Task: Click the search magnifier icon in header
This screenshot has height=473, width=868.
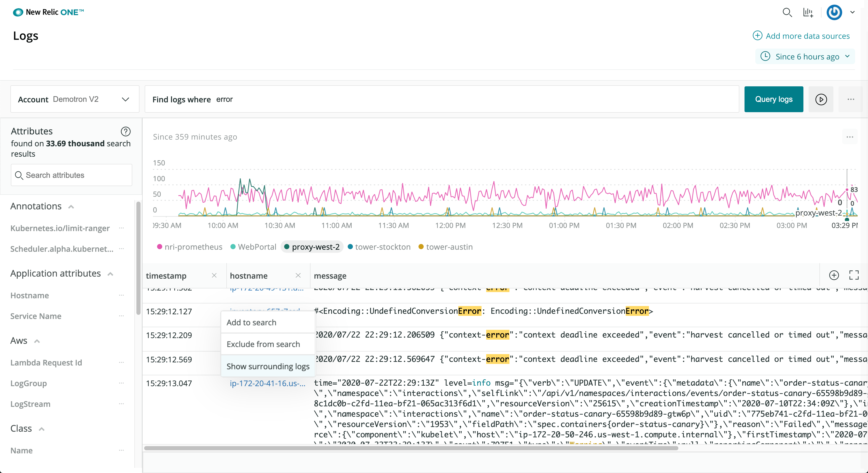Action: (787, 12)
